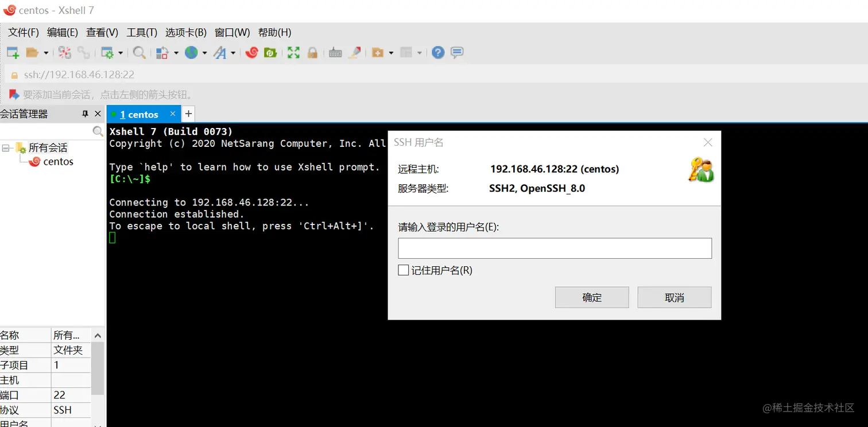Click the 取消 button
The image size is (868, 427).
point(675,297)
